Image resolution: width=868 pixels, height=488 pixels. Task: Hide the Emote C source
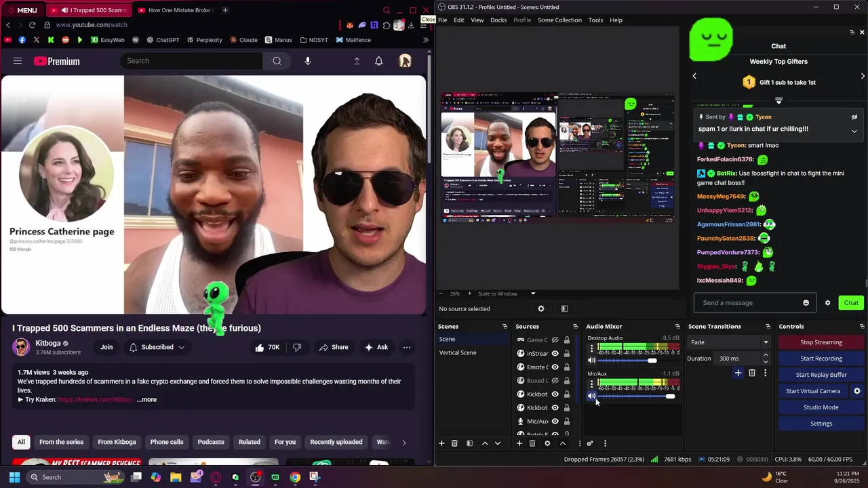coord(555,367)
